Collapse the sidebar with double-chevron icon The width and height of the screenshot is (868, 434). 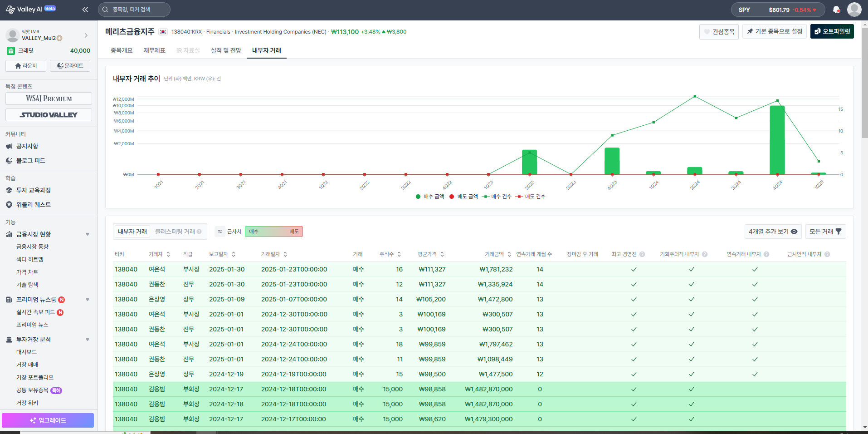tap(85, 10)
